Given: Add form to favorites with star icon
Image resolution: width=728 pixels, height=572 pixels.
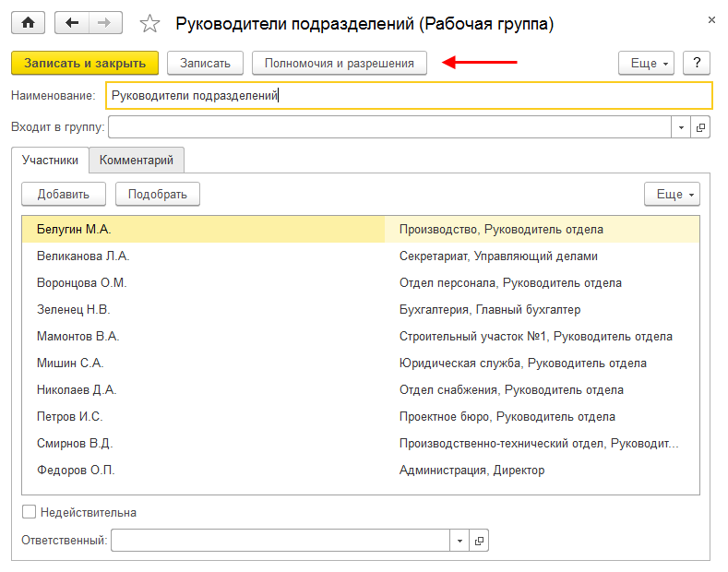Looking at the screenshot, I should coord(149,24).
